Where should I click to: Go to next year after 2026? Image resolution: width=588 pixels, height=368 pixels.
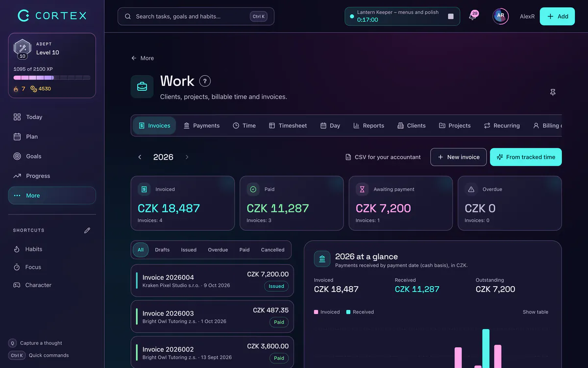coord(187,157)
